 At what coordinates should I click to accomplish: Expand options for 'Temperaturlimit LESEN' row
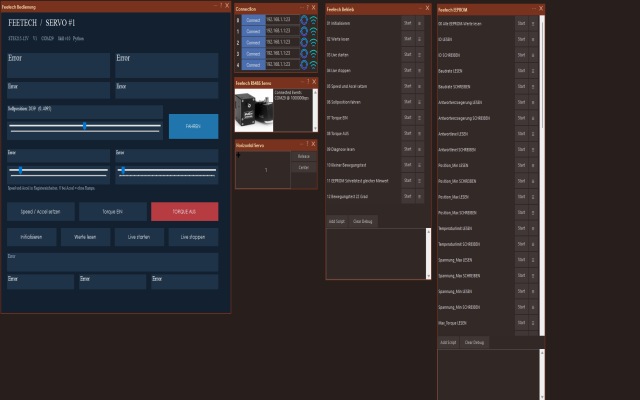tap(533, 228)
